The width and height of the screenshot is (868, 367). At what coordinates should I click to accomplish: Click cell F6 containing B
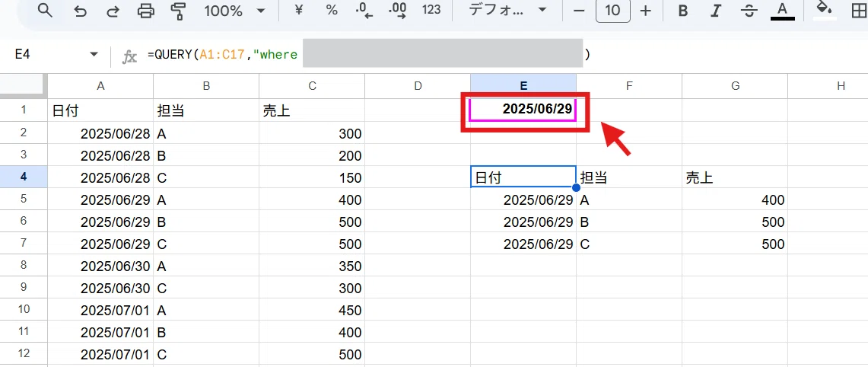[x=629, y=222]
